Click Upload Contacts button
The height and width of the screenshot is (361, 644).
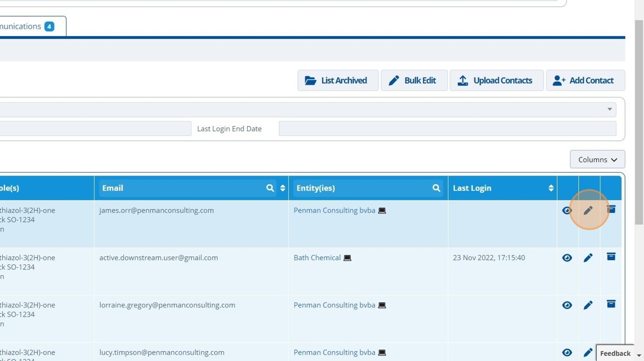coord(497,80)
